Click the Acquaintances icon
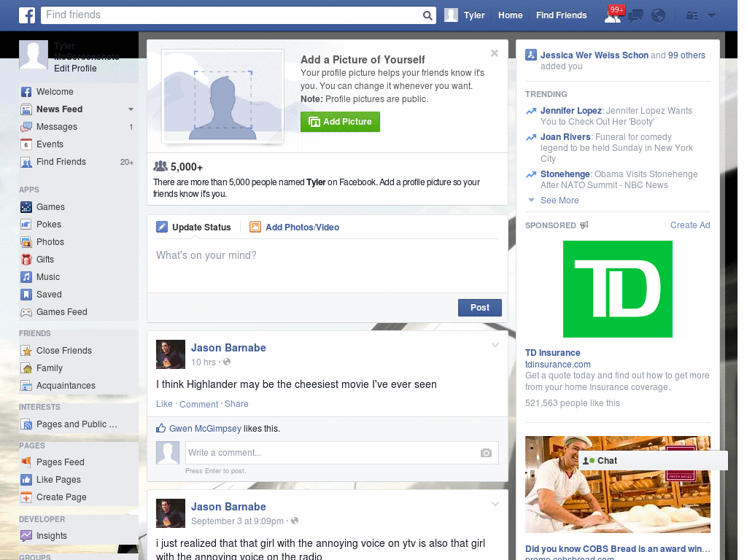This screenshot has height=560, width=747. point(26,386)
